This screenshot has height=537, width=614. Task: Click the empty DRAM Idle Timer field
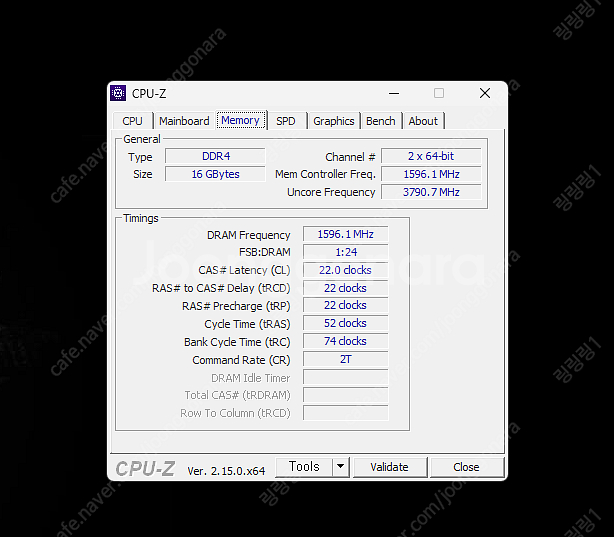[345, 377]
